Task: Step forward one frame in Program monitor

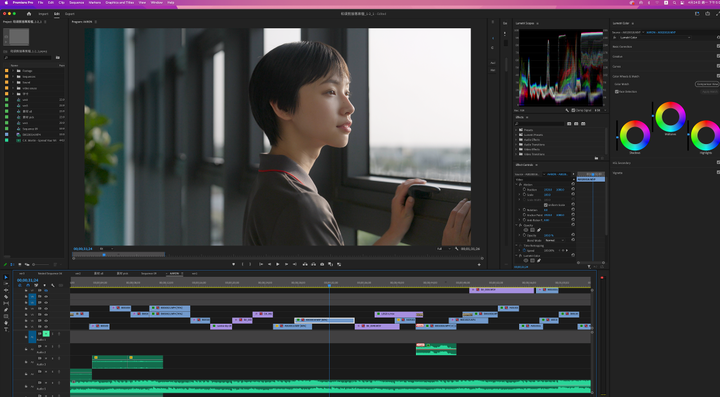Action: click(x=287, y=264)
